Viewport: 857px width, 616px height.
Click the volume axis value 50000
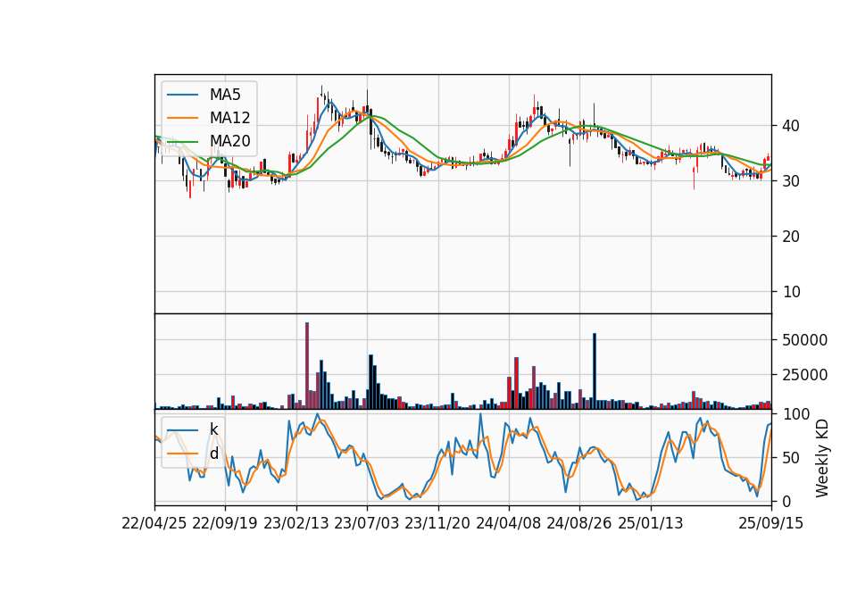pos(804,340)
